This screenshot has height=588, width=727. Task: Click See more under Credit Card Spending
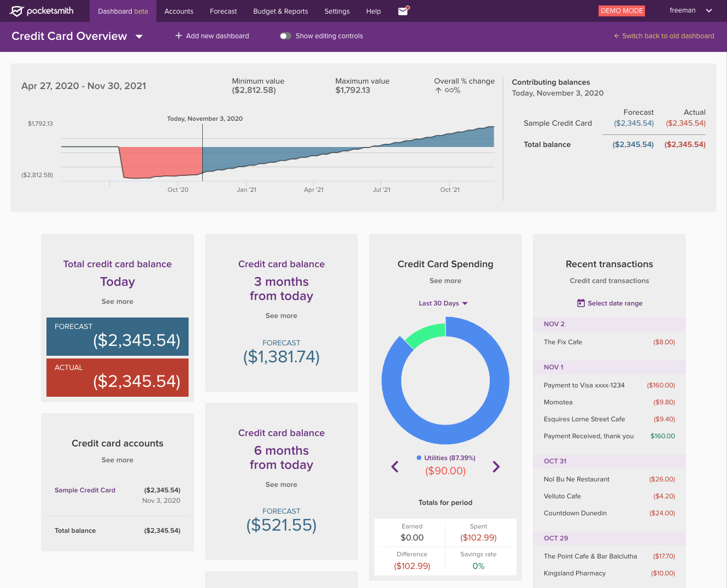[445, 281]
